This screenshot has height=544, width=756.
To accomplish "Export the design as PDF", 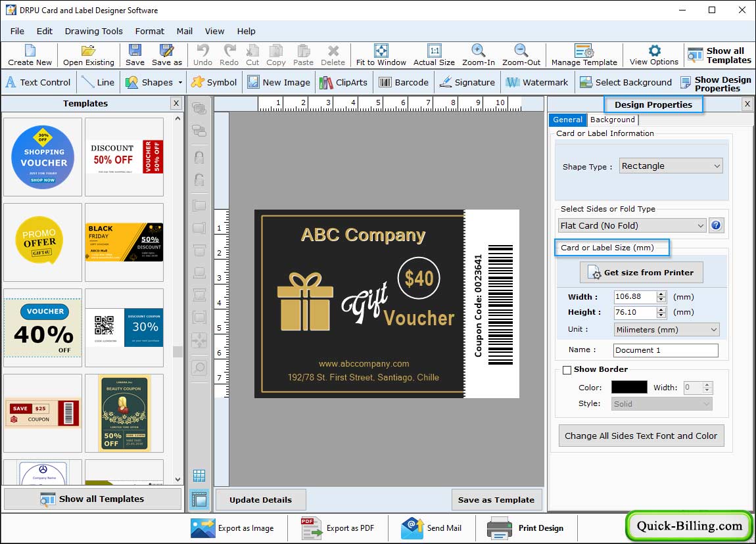I will point(337,528).
